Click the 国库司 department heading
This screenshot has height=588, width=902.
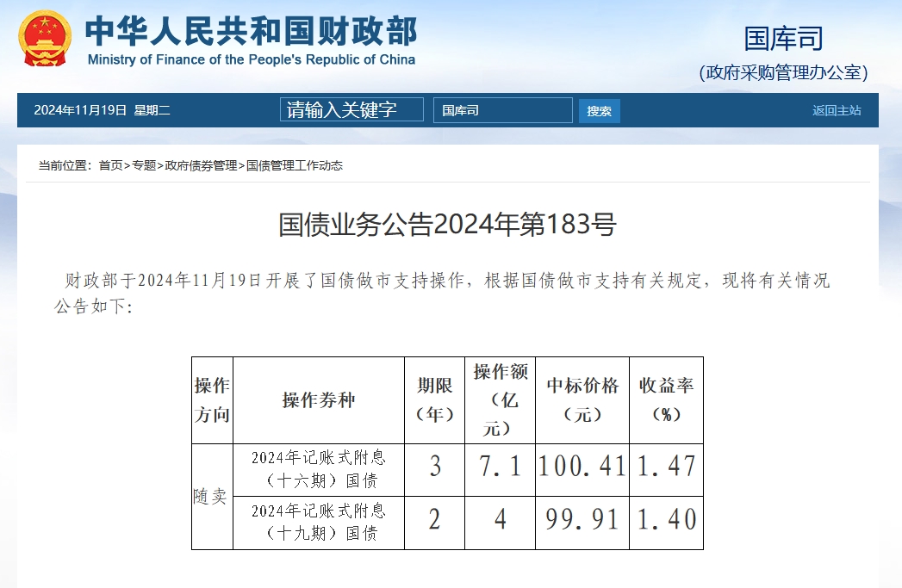783,39
